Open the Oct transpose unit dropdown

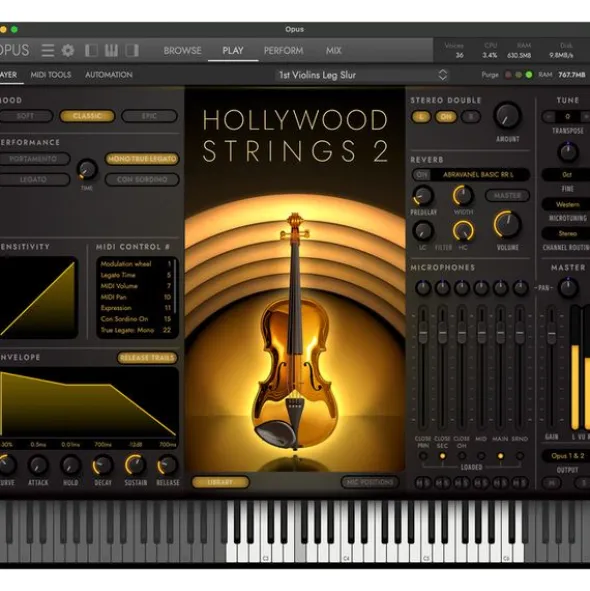coord(567,175)
